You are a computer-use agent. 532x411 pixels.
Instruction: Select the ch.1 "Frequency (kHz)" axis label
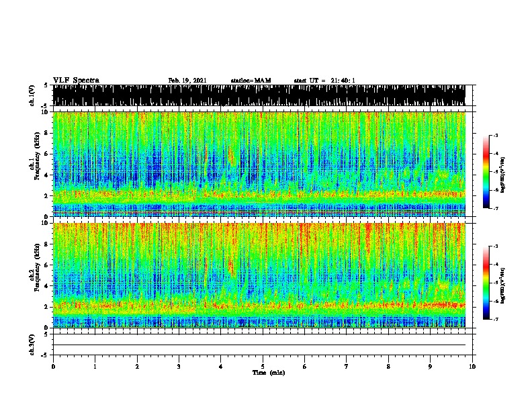point(37,156)
